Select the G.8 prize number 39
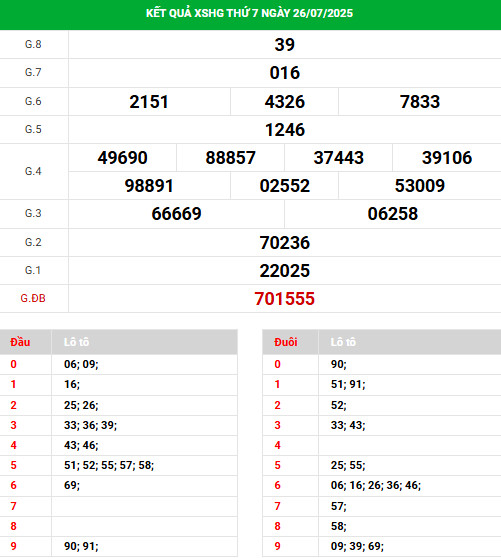 (285, 45)
